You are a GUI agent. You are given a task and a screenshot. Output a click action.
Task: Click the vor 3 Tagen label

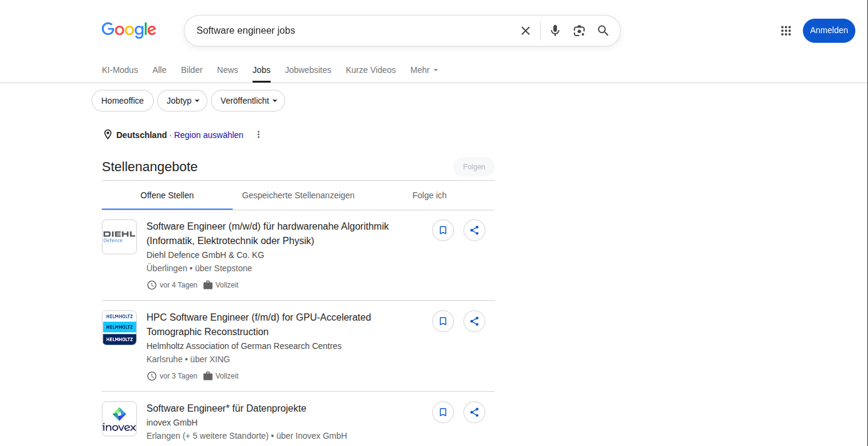tap(178, 376)
